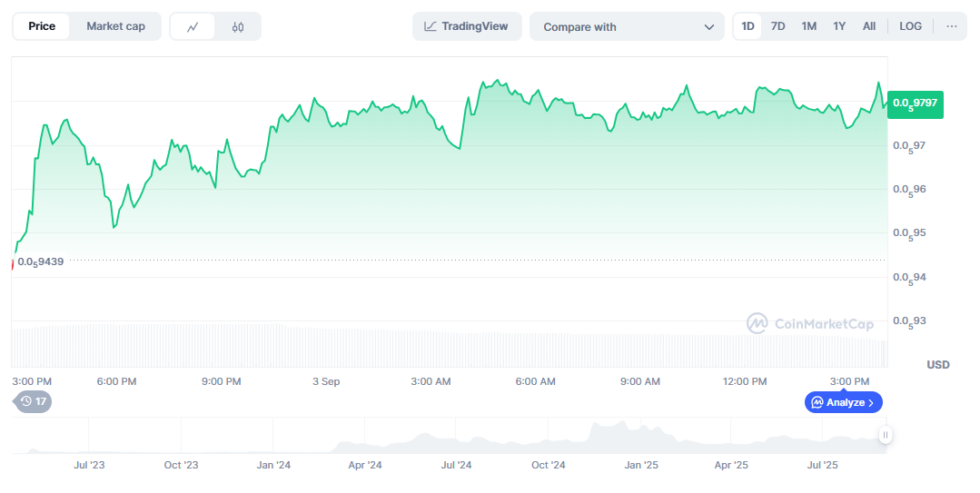The height and width of the screenshot is (493, 980).
Task: Select the Market cap tab
Action: [115, 26]
